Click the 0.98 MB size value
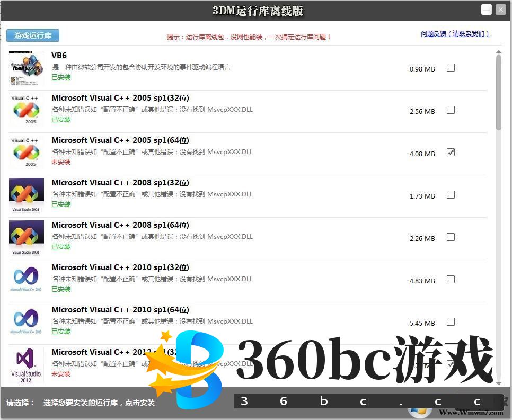The width and height of the screenshot is (512, 420). click(x=422, y=69)
